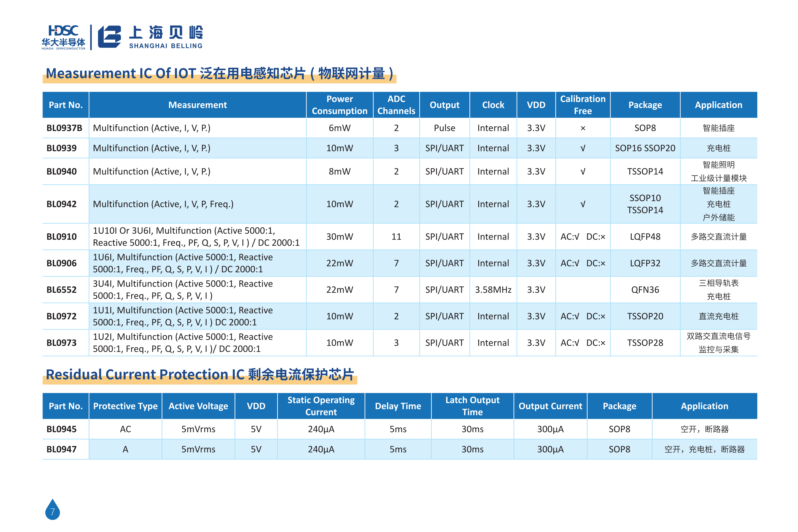Viewport: 798px width, 532px height.
Task: Click the 30ms latch time for BL0947
Action: [472, 449]
